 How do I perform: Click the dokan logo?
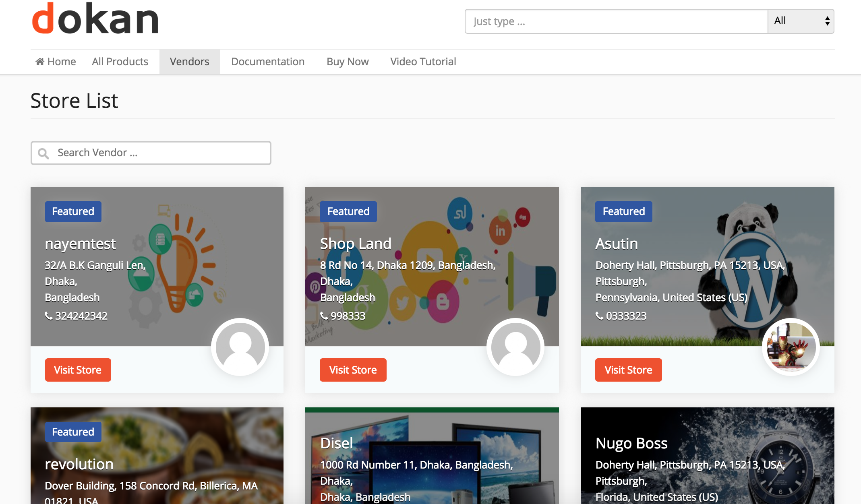click(x=95, y=18)
